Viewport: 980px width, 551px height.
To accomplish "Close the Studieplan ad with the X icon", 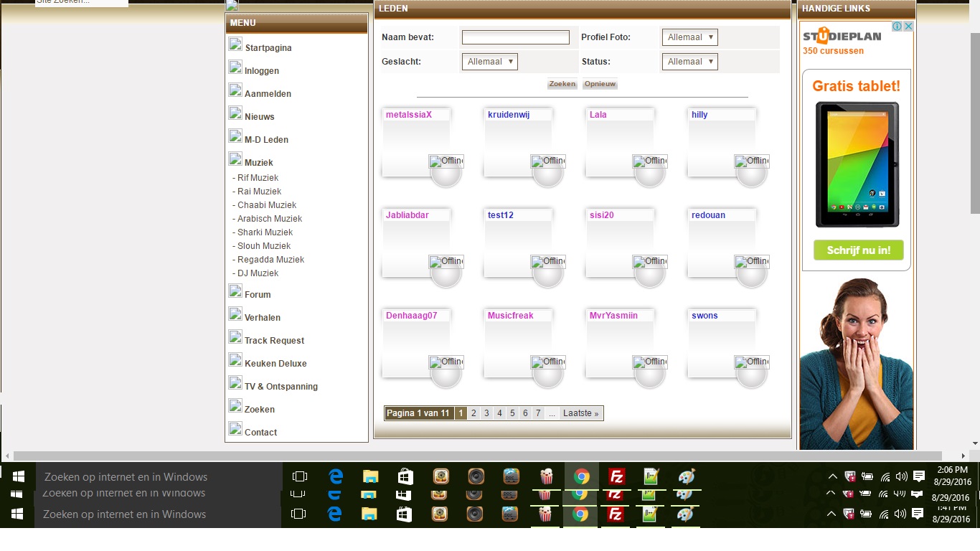I will (x=908, y=27).
